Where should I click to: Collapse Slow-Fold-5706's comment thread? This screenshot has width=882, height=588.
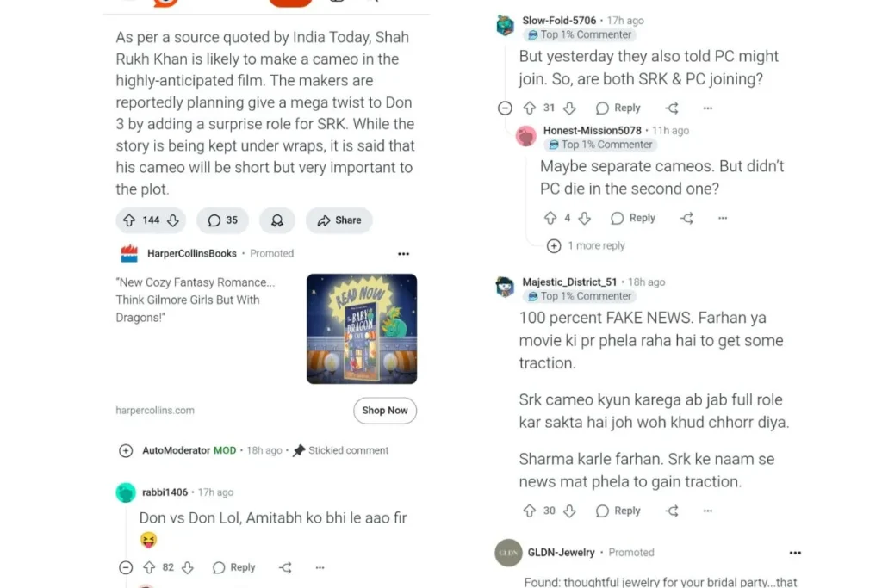coord(505,108)
